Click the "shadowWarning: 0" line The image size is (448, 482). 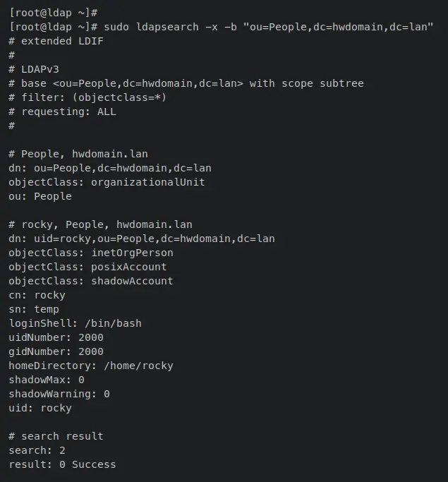59,394
